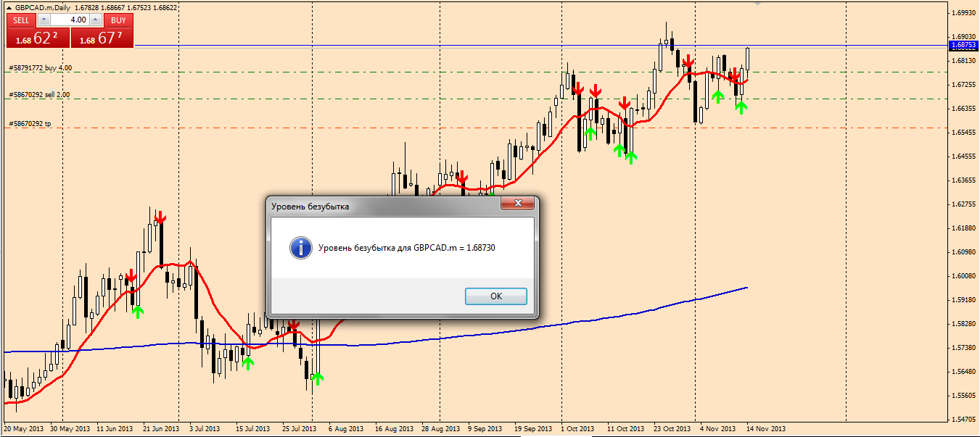Select order label #58670292 sell 2.00
980x437 pixels.
[x=40, y=95]
